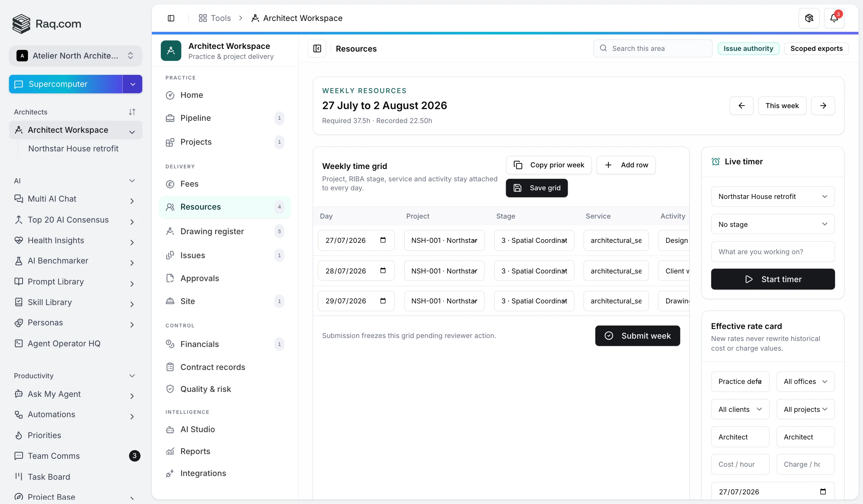Open the Quality & risk page
The width and height of the screenshot is (863, 504).
(225, 389)
